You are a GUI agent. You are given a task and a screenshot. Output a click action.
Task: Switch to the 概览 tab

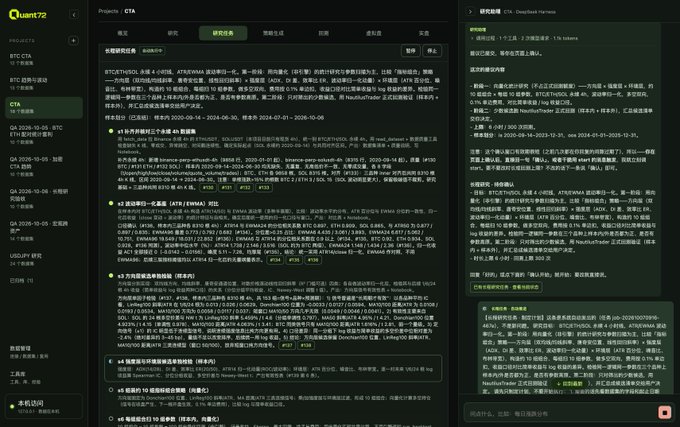coord(123,33)
